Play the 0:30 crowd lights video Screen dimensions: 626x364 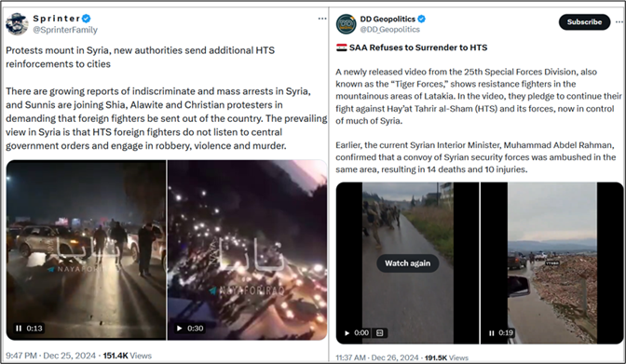tap(180, 328)
